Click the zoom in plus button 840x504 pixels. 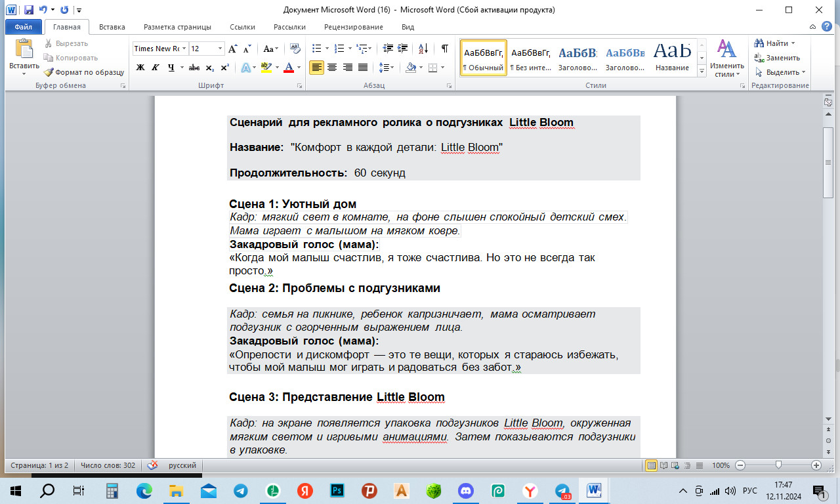point(816,465)
